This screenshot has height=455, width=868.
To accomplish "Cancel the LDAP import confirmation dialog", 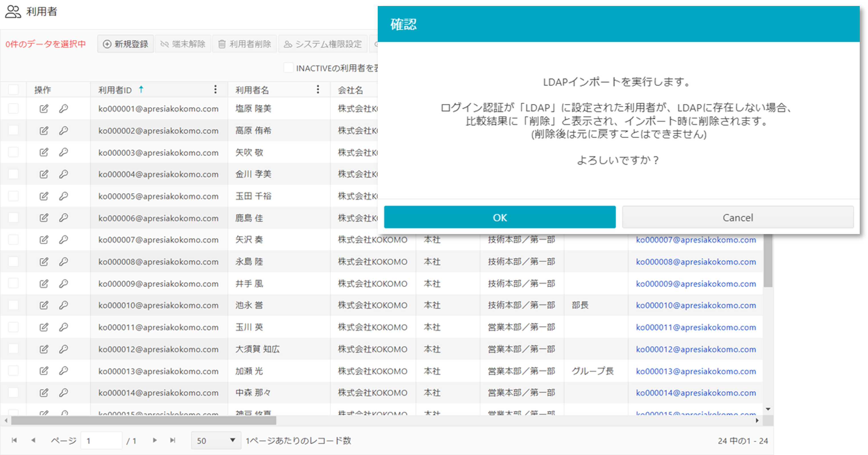I will point(738,217).
